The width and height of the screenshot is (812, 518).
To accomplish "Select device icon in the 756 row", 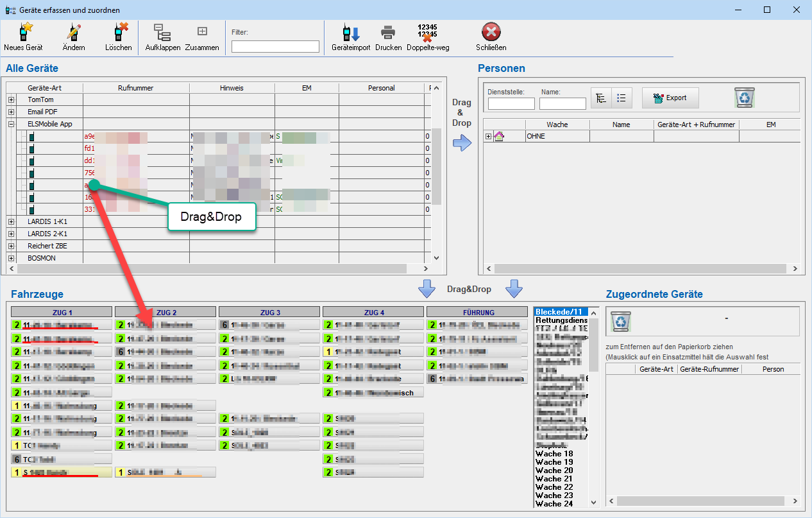I will pos(31,173).
